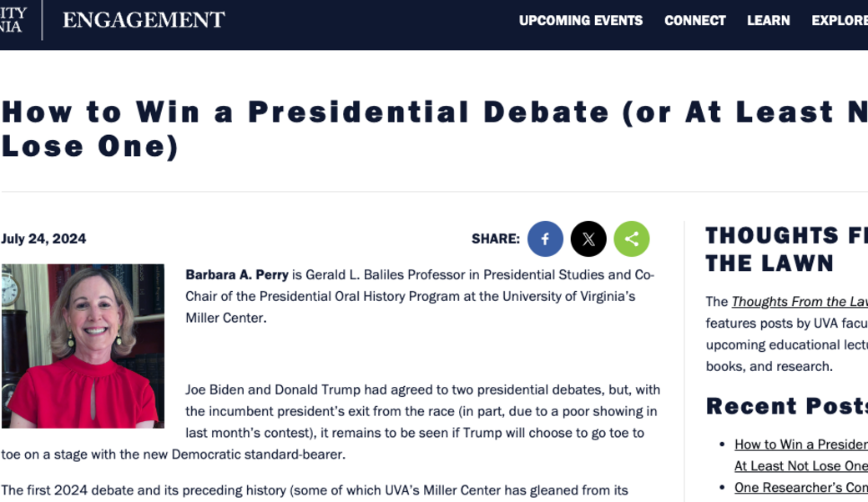
Task: Click the 'Thoughts From the Lawn' sidebar heading
Action: (785, 249)
